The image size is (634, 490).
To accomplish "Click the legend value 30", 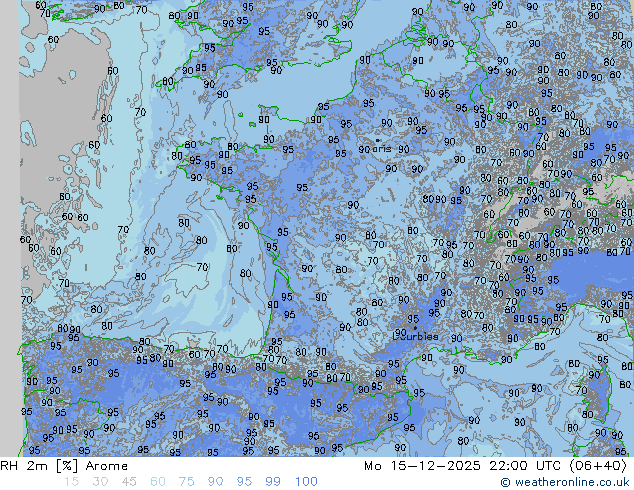I will tap(100, 482).
